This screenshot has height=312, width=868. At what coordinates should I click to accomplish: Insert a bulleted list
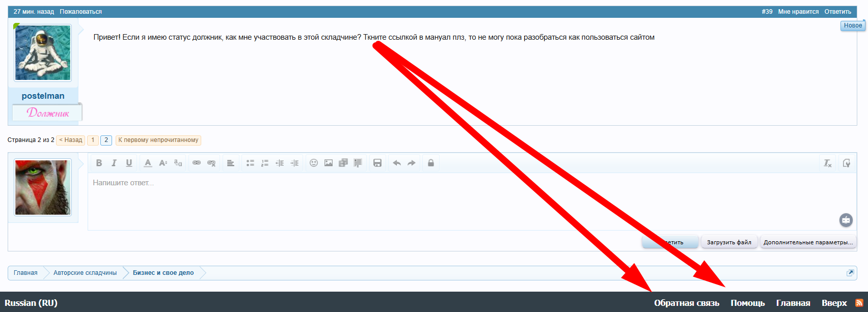tap(250, 163)
